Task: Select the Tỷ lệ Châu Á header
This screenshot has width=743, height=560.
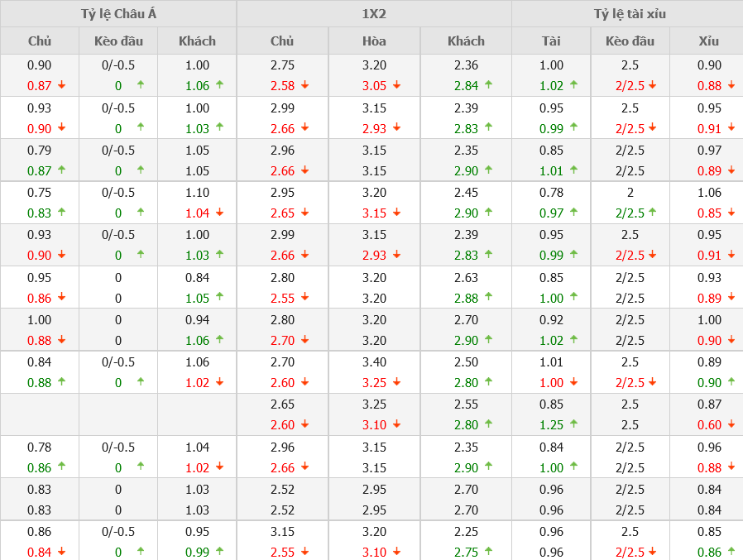Action: pyautogui.click(x=118, y=14)
